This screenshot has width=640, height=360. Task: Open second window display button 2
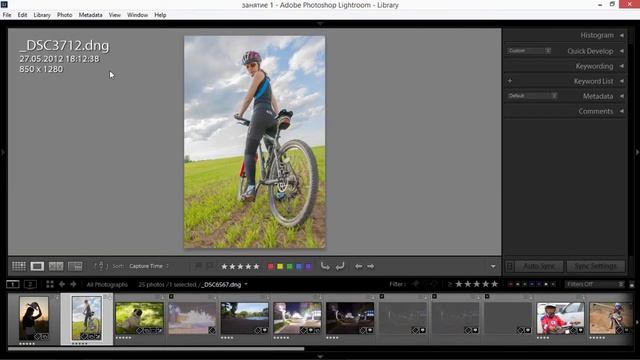[30, 284]
